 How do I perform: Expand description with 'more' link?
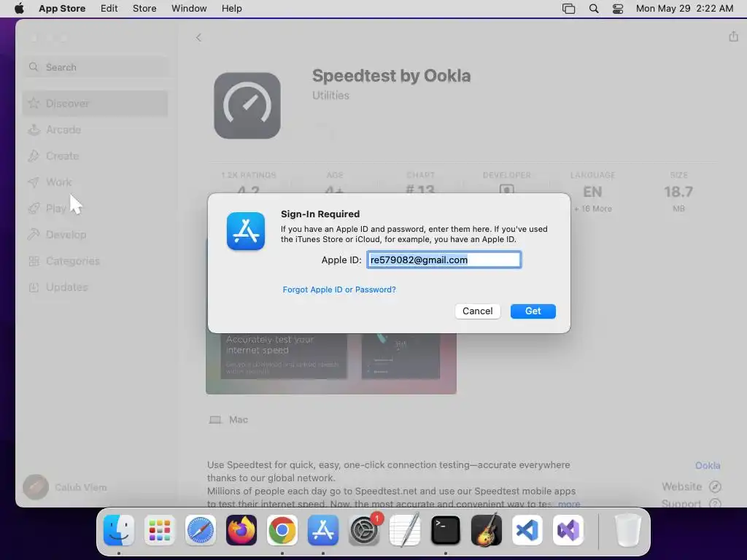point(569,503)
